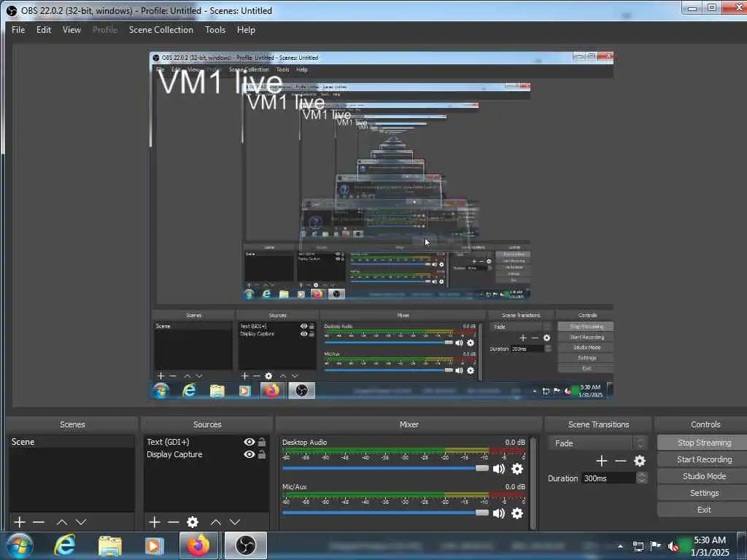Move scene down with the arrow
This screenshot has width=747, height=560.
click(x=81, y=522)
